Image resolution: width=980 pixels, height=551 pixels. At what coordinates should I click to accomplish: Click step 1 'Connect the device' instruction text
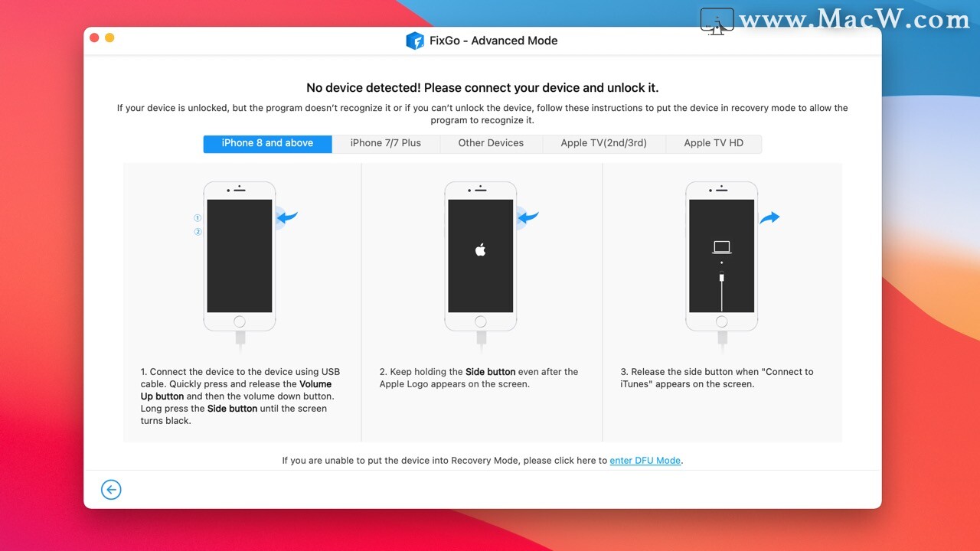[x=240, y=396]
